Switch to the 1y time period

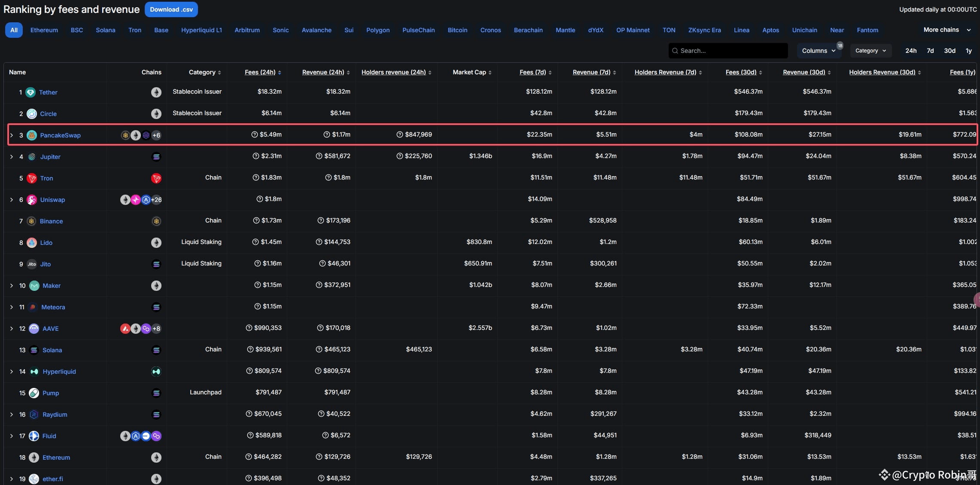968,51
